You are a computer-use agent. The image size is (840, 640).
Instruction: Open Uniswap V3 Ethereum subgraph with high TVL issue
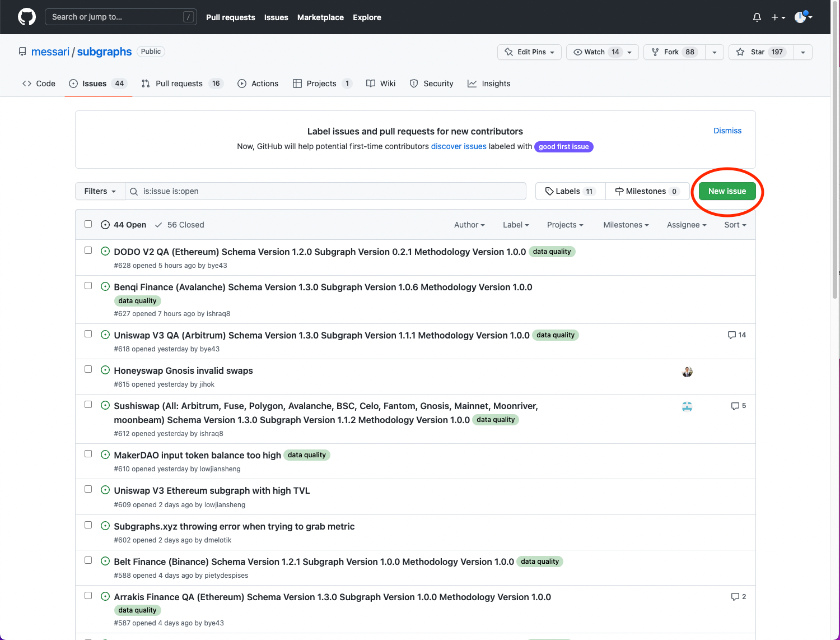(x=212, y=490)
